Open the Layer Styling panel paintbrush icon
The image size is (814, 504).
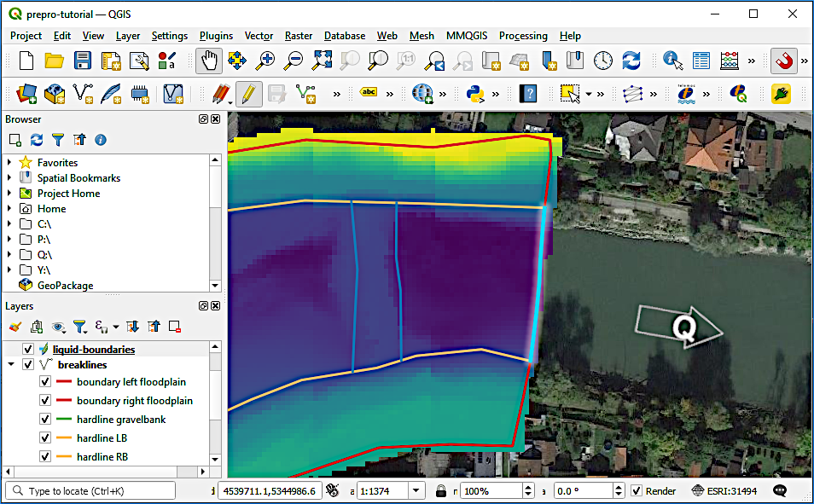(x=14, y=327)
